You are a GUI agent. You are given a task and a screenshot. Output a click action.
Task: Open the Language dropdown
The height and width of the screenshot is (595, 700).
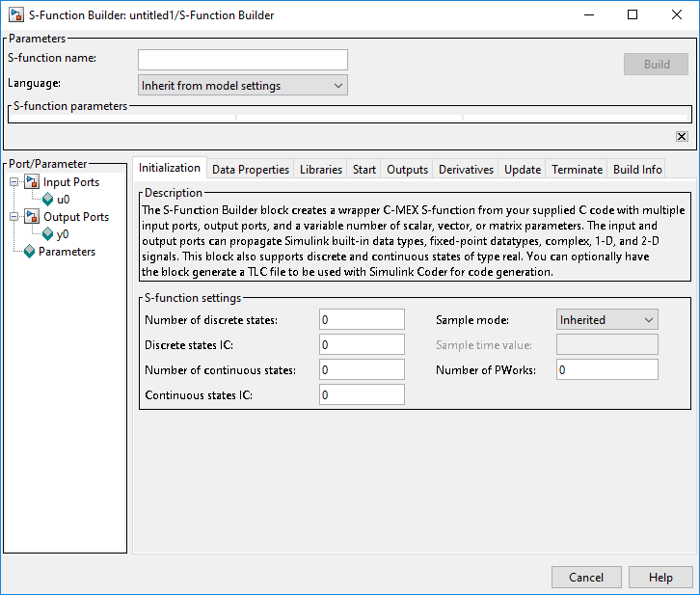pyautogui.click(x=243, y=85)
